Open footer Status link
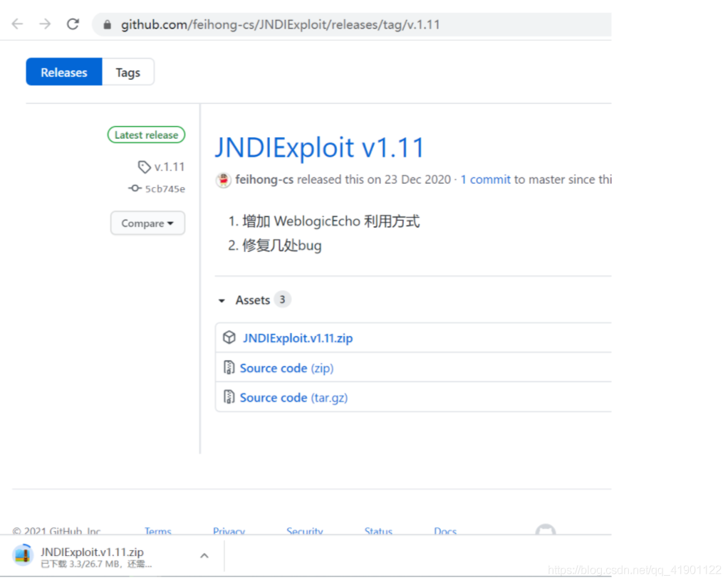 [x=378, y=531]
